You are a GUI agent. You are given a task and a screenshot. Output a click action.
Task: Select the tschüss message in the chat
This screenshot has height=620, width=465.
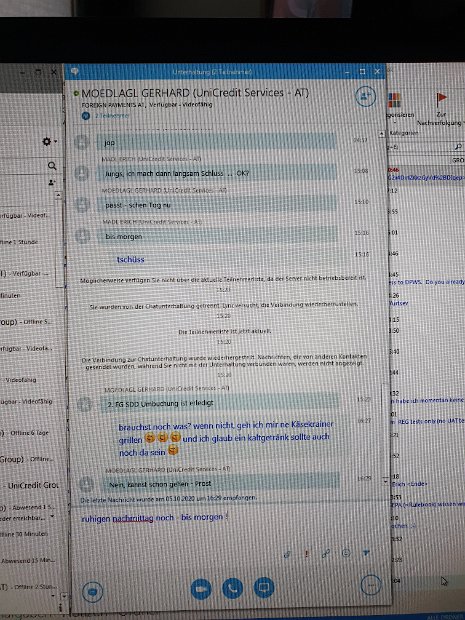130,260
